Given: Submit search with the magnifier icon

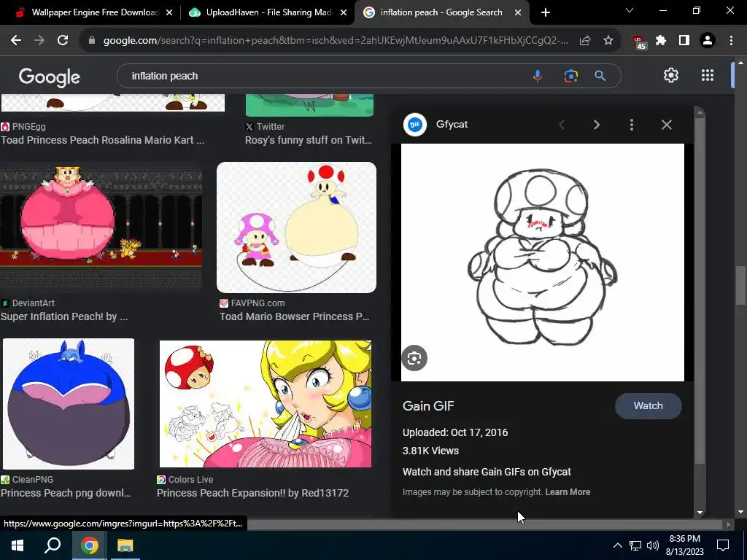Looking at the screenshot, I should [600, 76].
